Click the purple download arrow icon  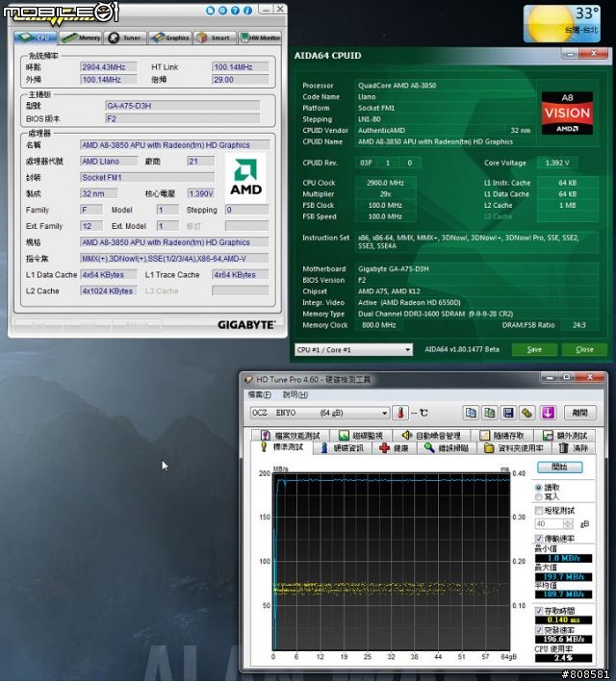tap(548, 413)
